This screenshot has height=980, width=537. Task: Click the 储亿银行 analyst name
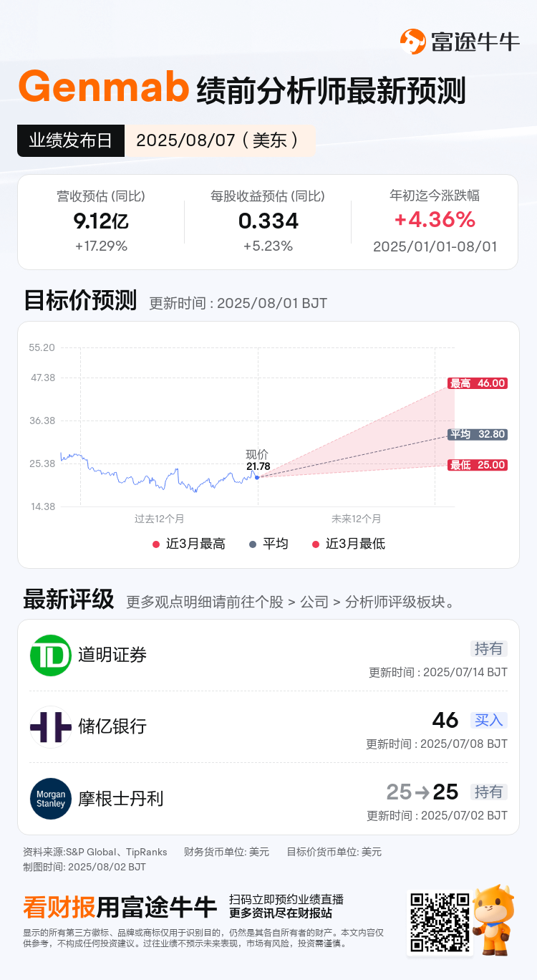[x=112, y=726]
